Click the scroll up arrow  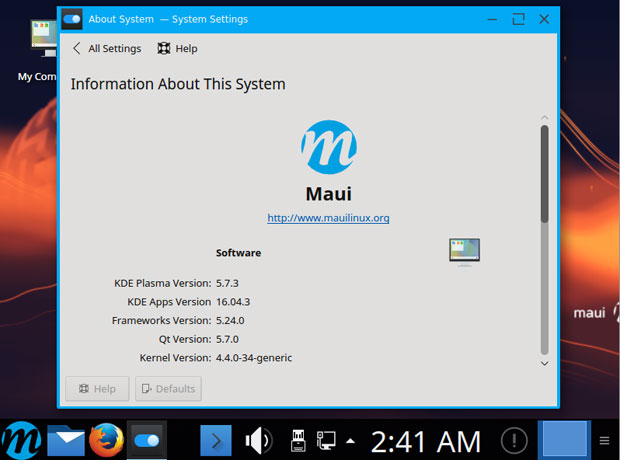click(x=544, y=117)
